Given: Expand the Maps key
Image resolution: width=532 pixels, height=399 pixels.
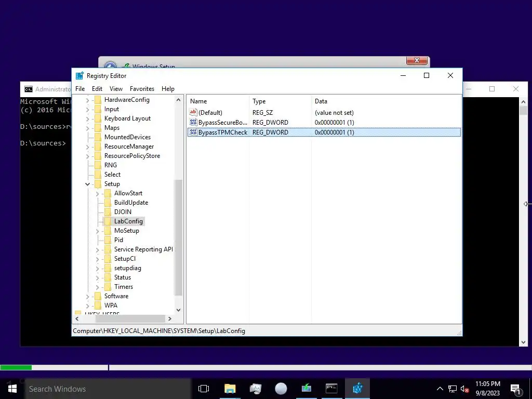Looking at the screenshot, I should click(87, 128).
